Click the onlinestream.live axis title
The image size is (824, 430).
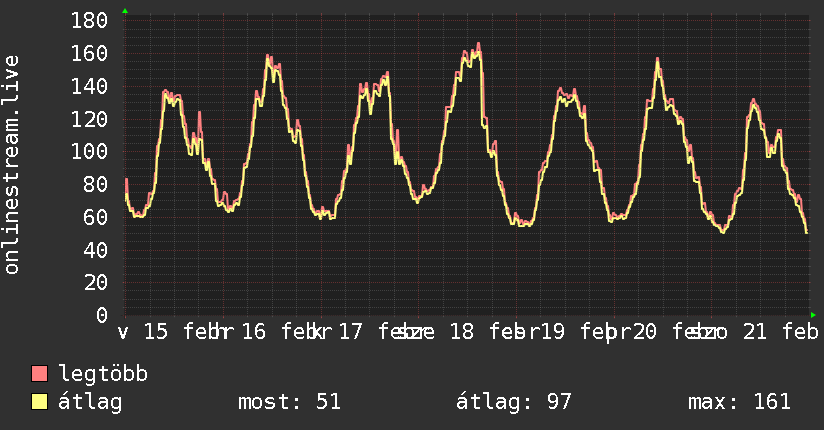pos(12,165)
